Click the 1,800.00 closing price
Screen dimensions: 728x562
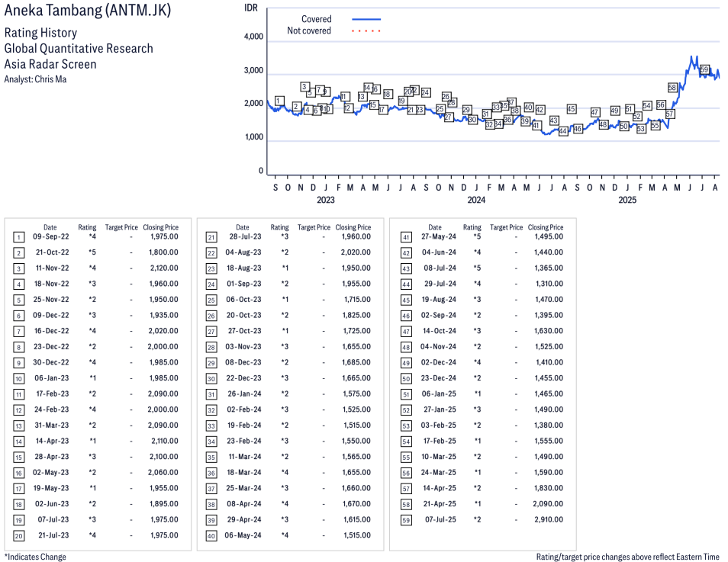tap(163, 252)
